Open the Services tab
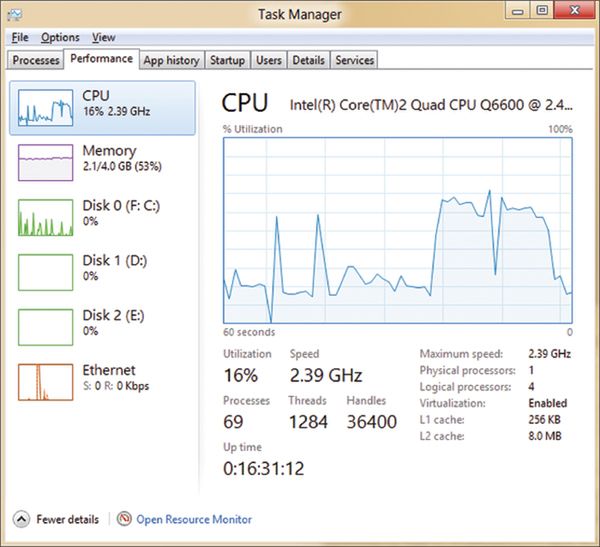Viewport: 600px width, 547px height. tap(354, 60)
